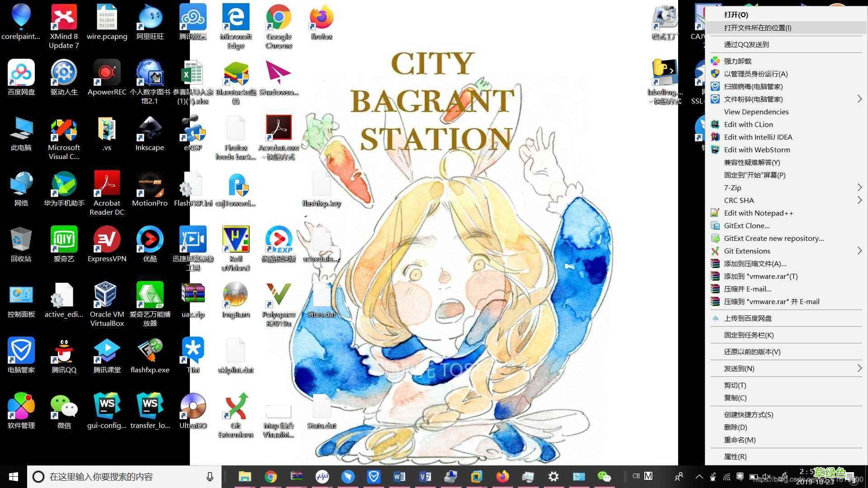Select 删除(D) in the context menu

click(x=786, y=427)
